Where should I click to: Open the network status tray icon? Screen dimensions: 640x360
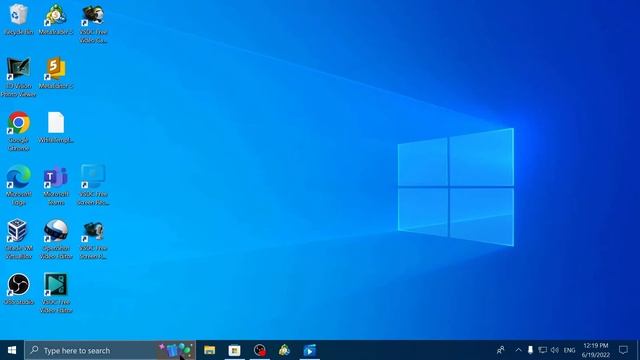pyautogui.click(x=542, y=350)
